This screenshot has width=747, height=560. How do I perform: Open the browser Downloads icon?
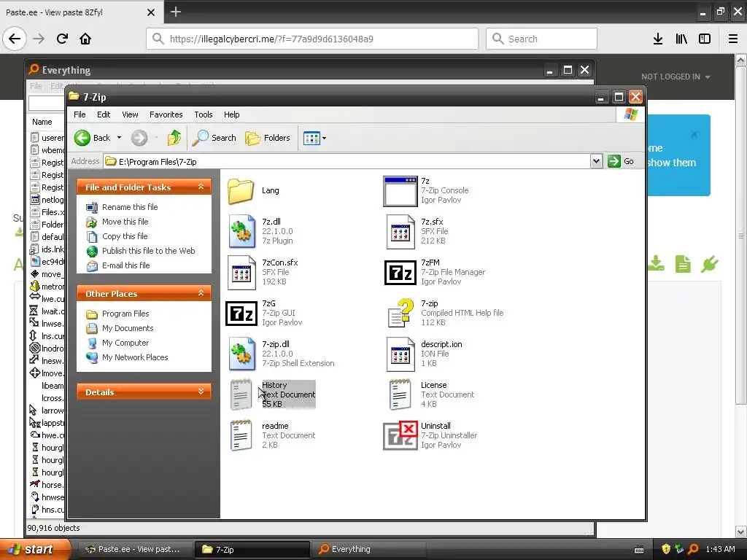[658, 39]
